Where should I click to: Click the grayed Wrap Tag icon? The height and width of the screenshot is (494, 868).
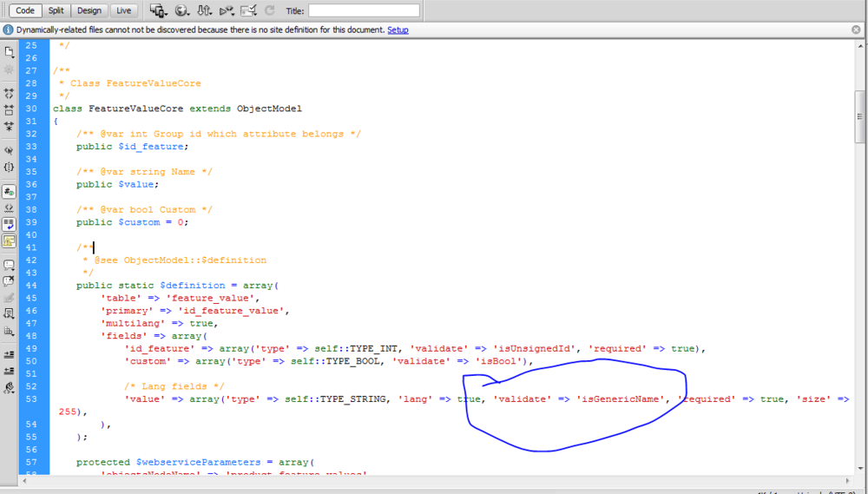click(x=9, y=298)
